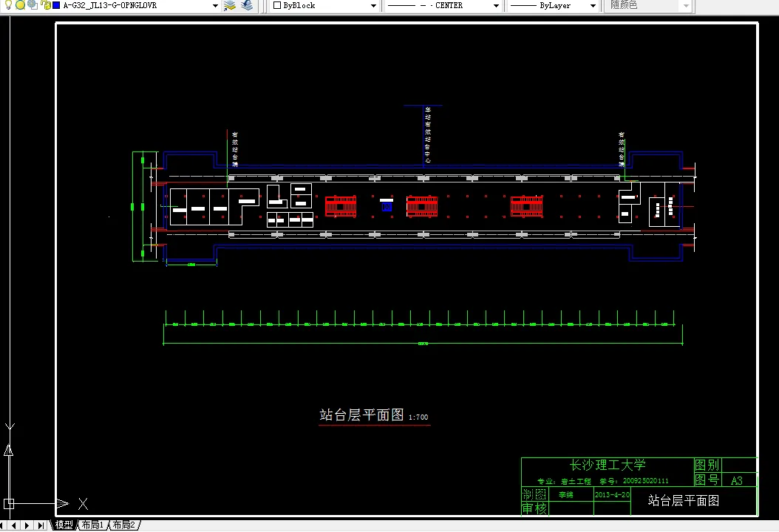
Task: Toggle layer on/off lightbulb icon
Action: 8,5
